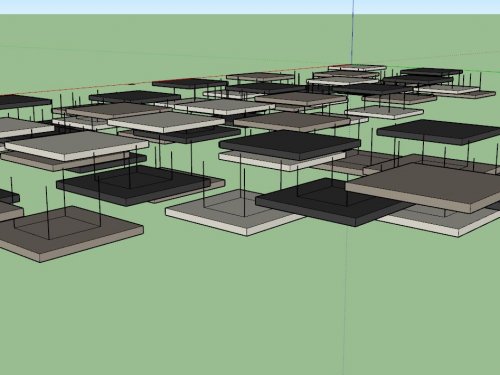Select the blue vertical axis line
500x375 pixels.
click(x=353, y=32)
